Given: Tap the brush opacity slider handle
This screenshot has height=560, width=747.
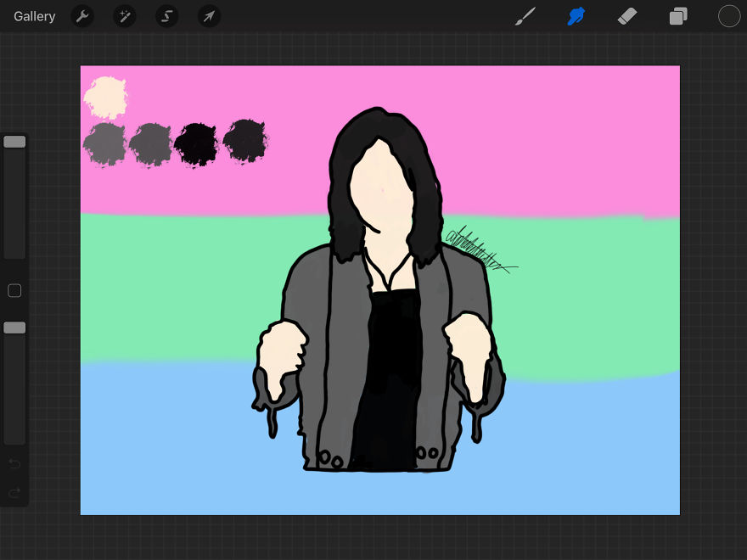Looking at the screenshot, I should point(14,328).
